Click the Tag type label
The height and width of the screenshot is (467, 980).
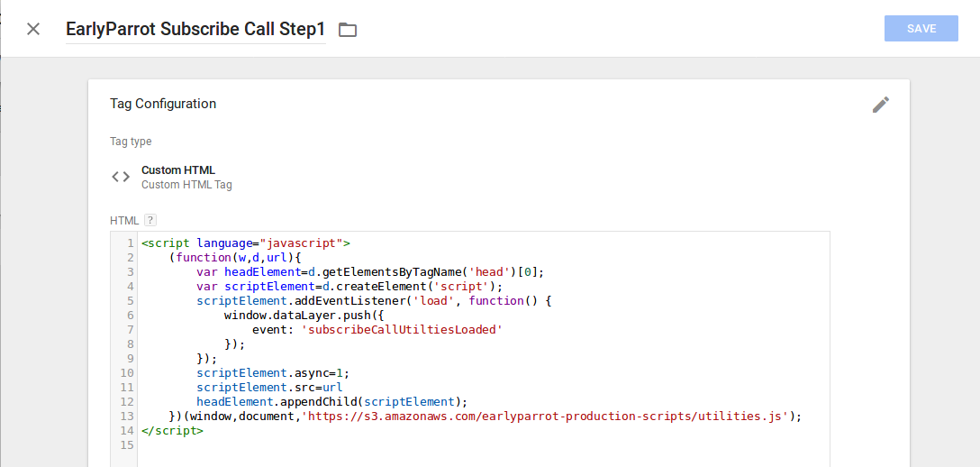click(x=131, y=142)
